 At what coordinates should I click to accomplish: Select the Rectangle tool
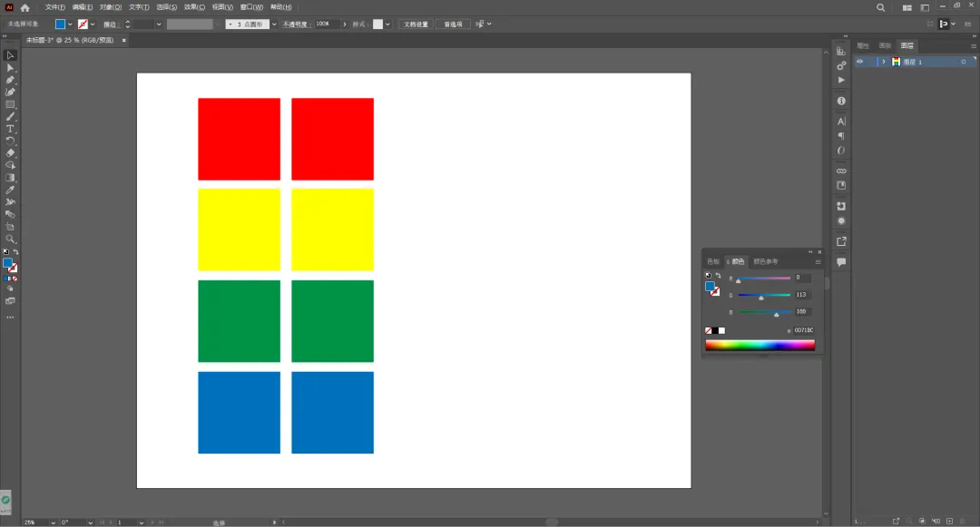pyautogui.click(x=10, y=104)
